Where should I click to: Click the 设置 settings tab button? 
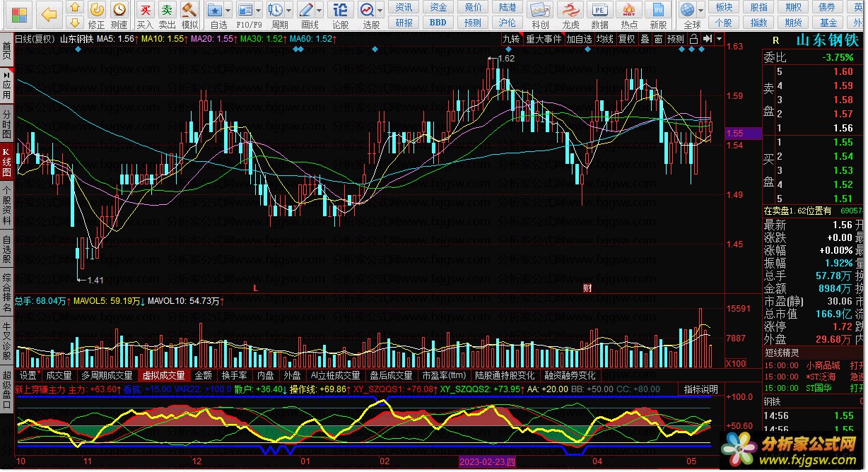click(28, 375)
